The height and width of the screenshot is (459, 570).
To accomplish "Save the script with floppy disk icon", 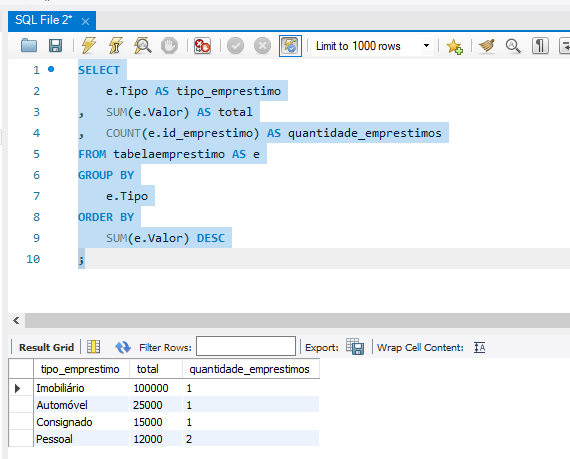I will (55, 46).
